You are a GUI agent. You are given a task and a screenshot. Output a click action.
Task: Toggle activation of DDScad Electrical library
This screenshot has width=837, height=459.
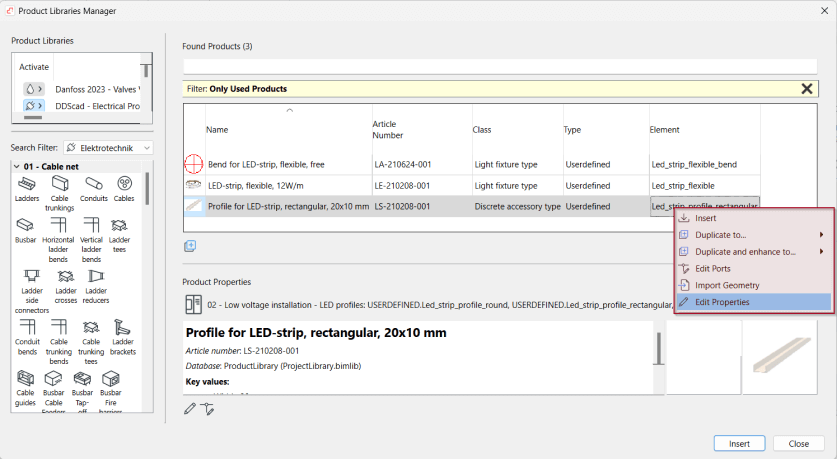(35, 106)
